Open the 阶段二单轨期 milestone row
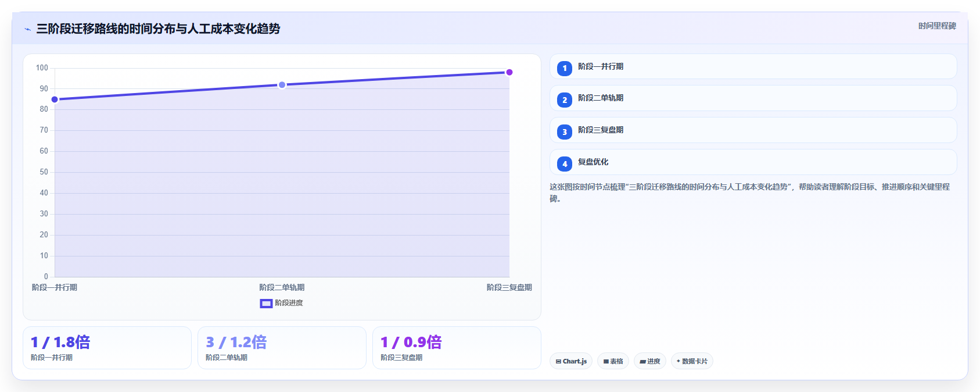The height and width of the screenshot is (392, 980). [753, 98]
